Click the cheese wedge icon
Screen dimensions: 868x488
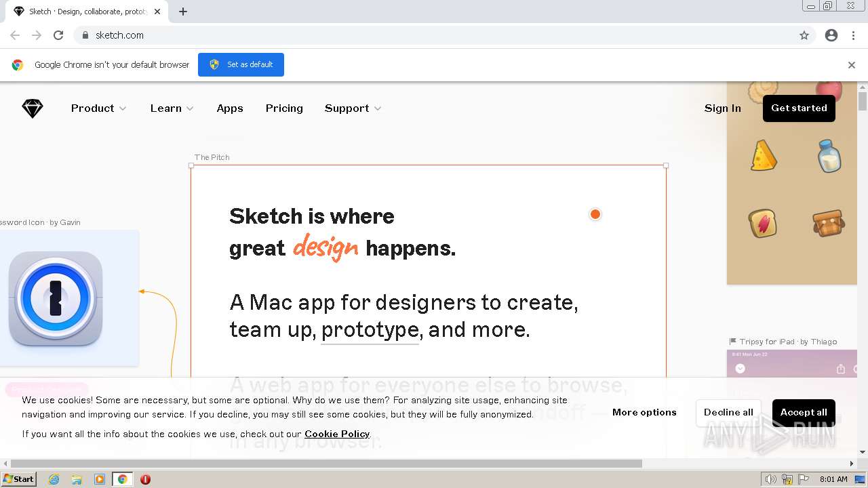pyautogui.click(x=764, y=155)
